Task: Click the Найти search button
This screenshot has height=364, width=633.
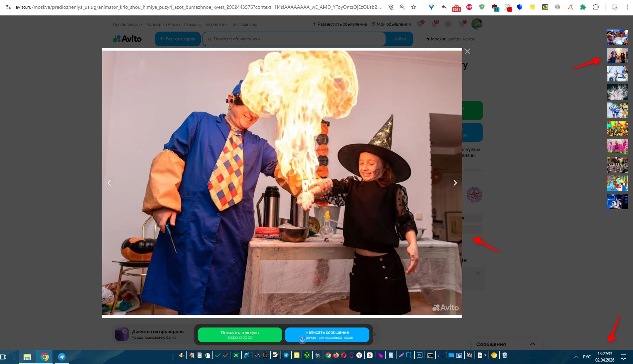Action: (399, 39)
